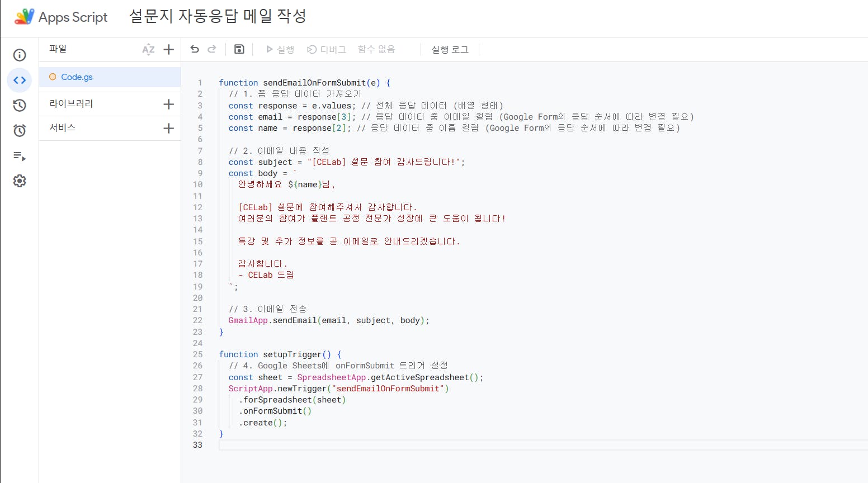
Task: Click the 파일 section header
Action: pos(58,49)
